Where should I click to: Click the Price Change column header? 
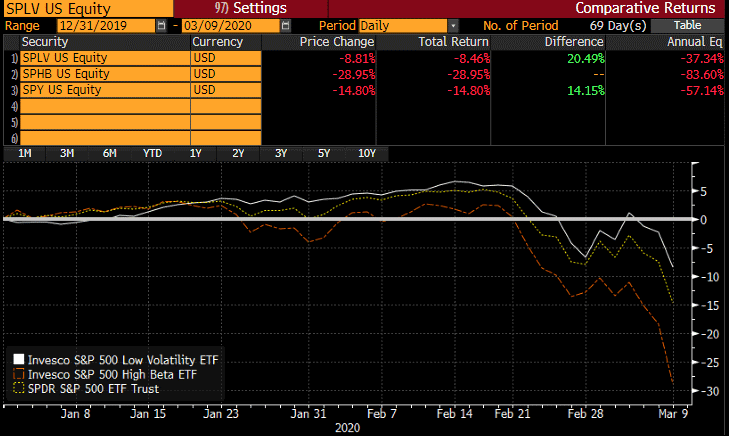337,42
